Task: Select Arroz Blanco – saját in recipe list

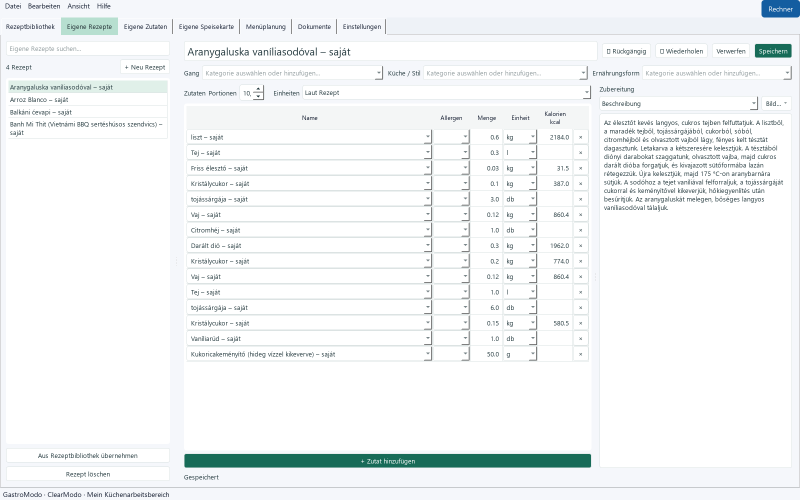Action: coord(88,99)
